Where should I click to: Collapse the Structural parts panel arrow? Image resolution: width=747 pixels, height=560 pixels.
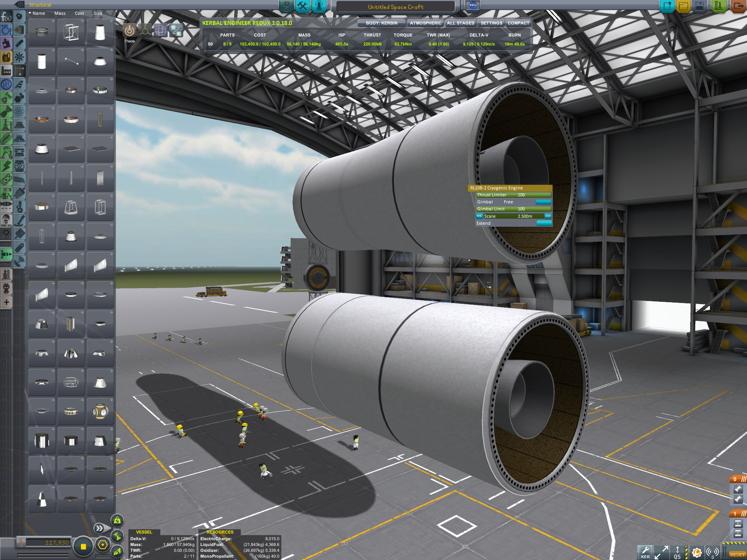pyautogui.click(x=19, y=5)
